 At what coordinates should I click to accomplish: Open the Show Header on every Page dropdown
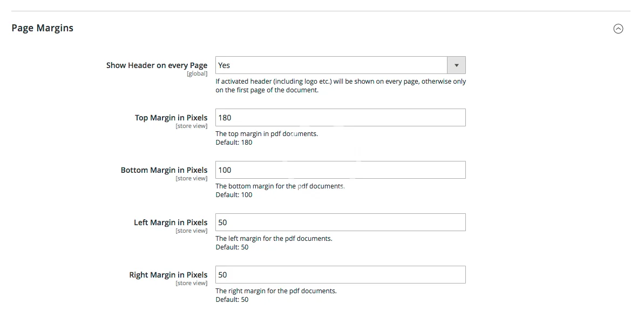click(331, 65)
